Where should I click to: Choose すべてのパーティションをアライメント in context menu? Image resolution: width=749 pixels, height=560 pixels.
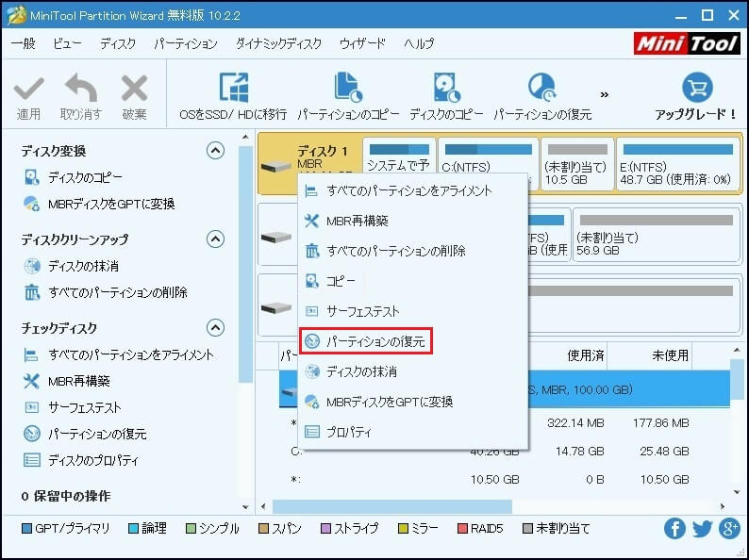[x=413, y=191]
